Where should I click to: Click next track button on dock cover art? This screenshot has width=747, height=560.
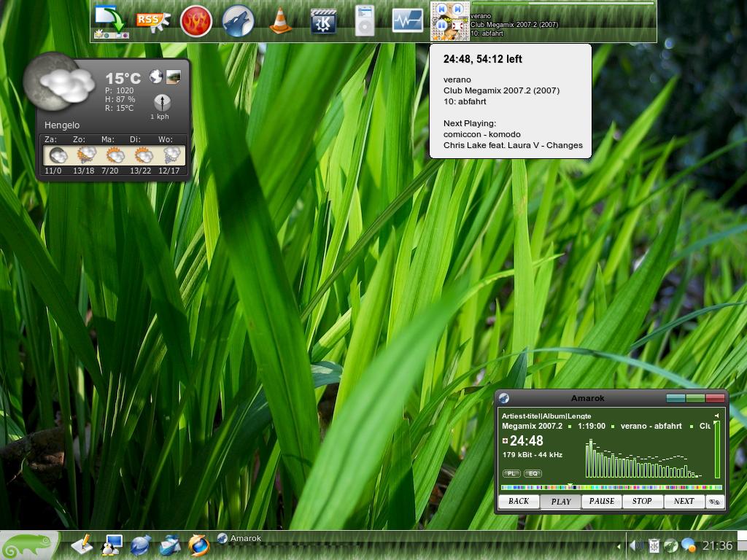[x=458, y=9]
